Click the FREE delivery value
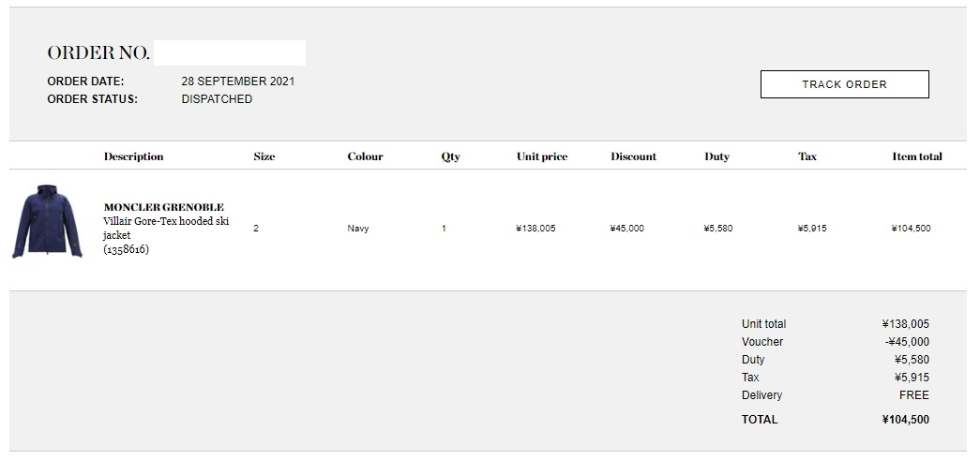Image resolution: width=980 pixels, height=460 pixels. [914, 395]
